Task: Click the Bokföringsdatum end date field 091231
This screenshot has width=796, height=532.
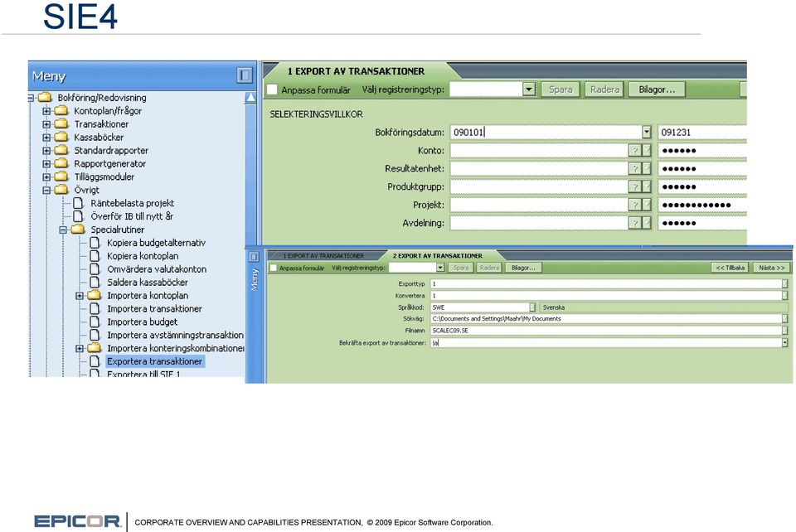Action: [x=702, y=133]
